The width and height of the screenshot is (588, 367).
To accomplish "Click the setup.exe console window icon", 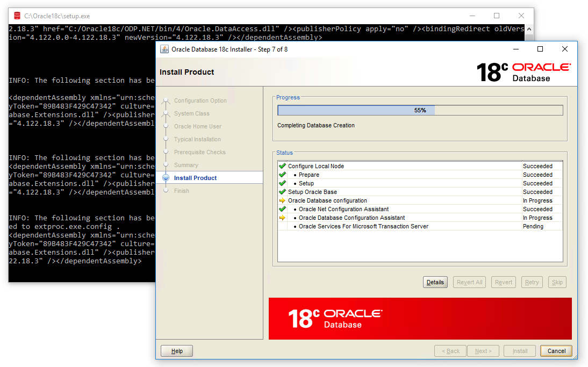I will click(x=17, y=16).
